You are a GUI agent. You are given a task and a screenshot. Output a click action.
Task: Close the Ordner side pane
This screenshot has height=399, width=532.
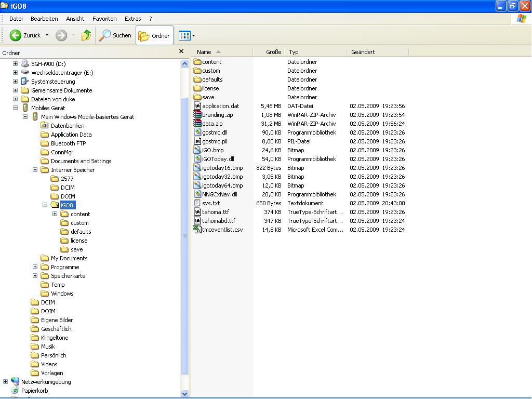tap(181, 51)
